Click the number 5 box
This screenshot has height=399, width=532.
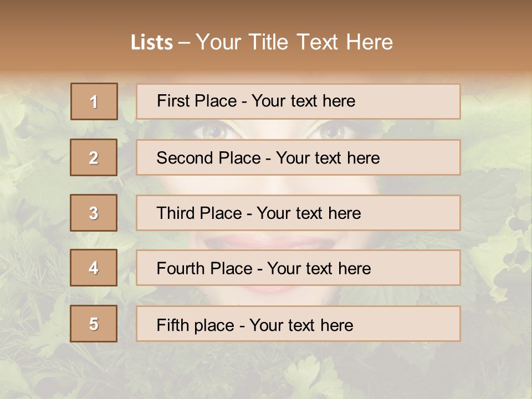(94, 324)
